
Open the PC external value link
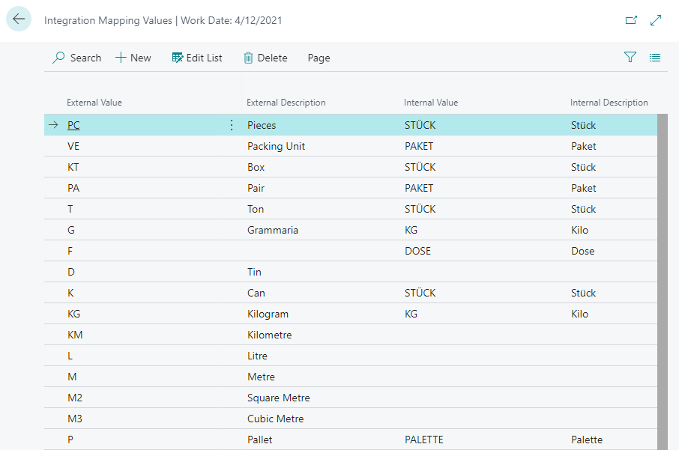(74, 125)
